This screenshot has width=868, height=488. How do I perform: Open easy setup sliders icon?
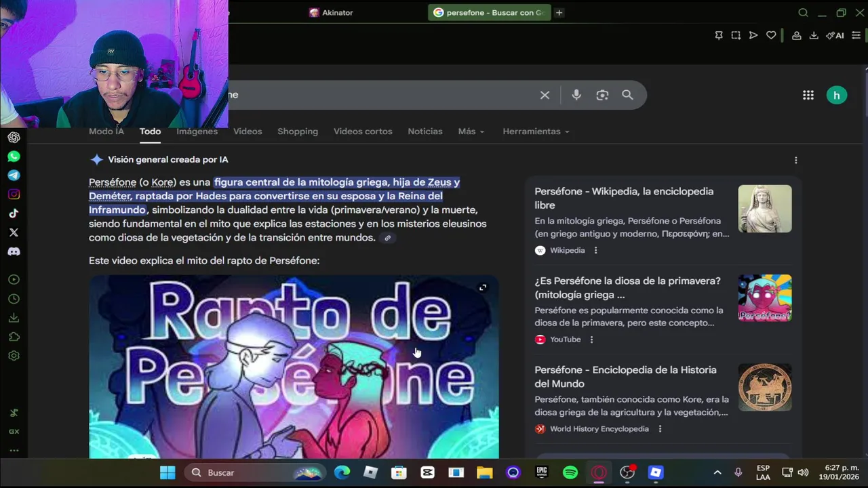(856, 35)
